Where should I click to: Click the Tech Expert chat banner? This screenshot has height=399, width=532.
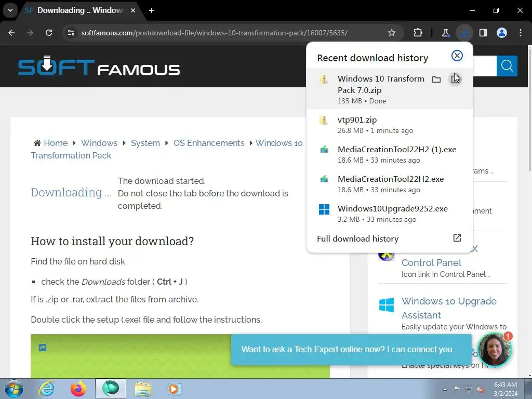pos(351,350)
